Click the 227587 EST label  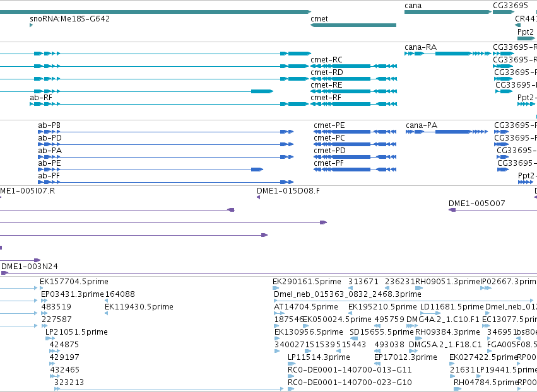57,320
